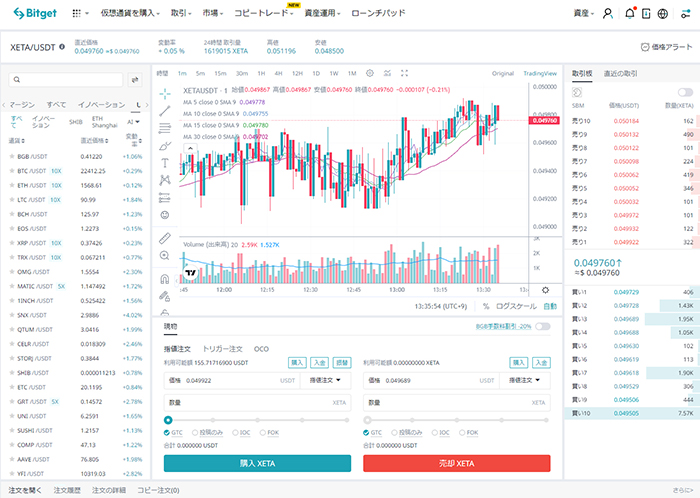The image size is (700, 498).
Task: Open the 市場 dropdown menu
Action: click(212, 13)
